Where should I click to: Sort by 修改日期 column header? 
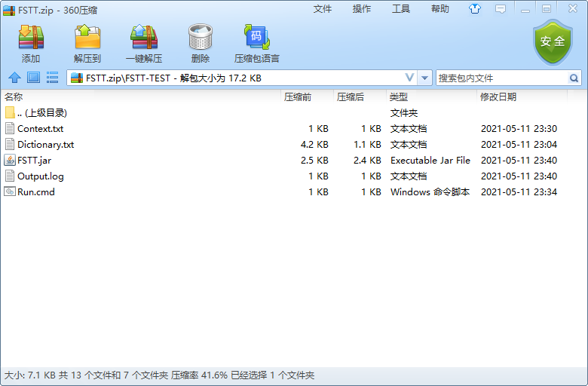[x=522, y=97]
